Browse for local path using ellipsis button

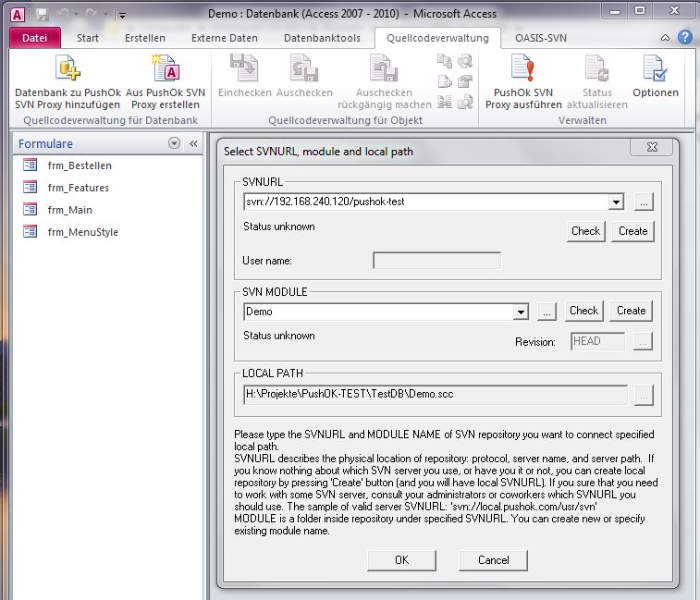644,395
